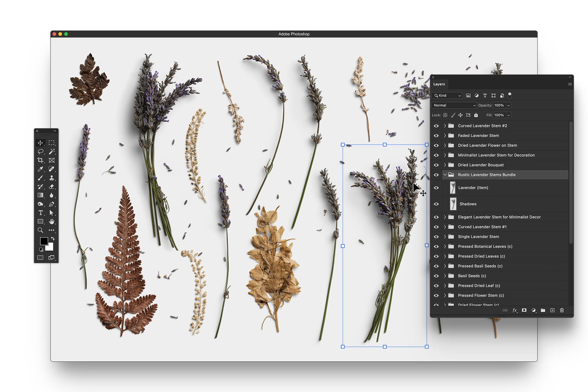Select the Magic Wand tool
The image size is (588, 392).
[x=52, y=152]
